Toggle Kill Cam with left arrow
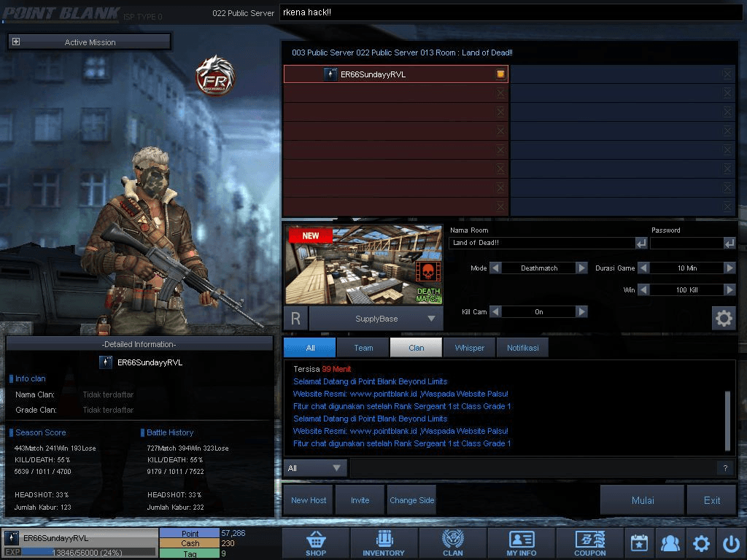Viewport: 747px width, 560px height. pyautogui.click(x=495, y=311)
